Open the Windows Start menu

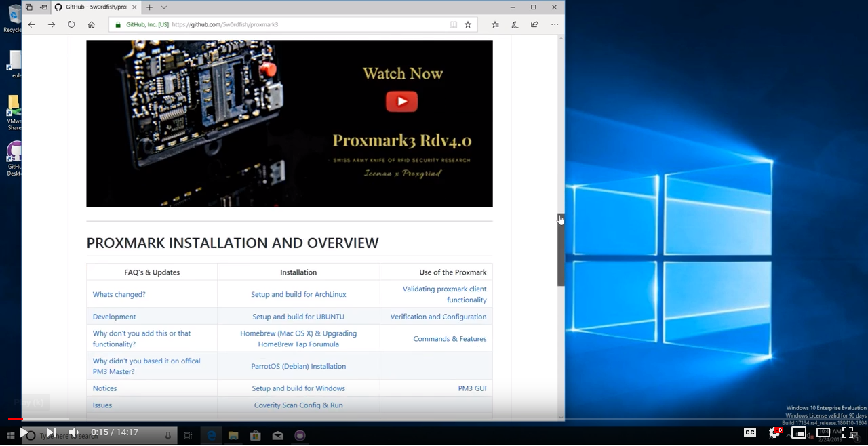[x=10, y=435]
